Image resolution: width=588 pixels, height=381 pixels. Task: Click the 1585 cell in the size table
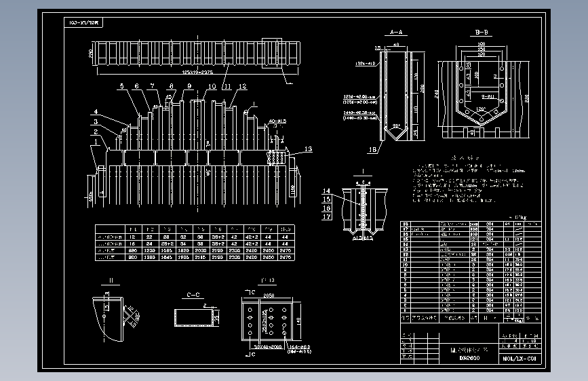point(166,251)
